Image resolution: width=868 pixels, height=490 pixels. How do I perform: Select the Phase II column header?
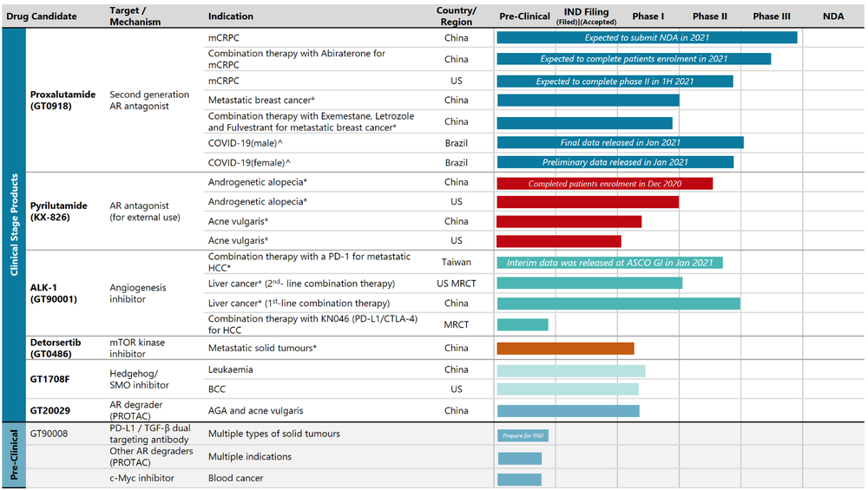tap(709, 16)
